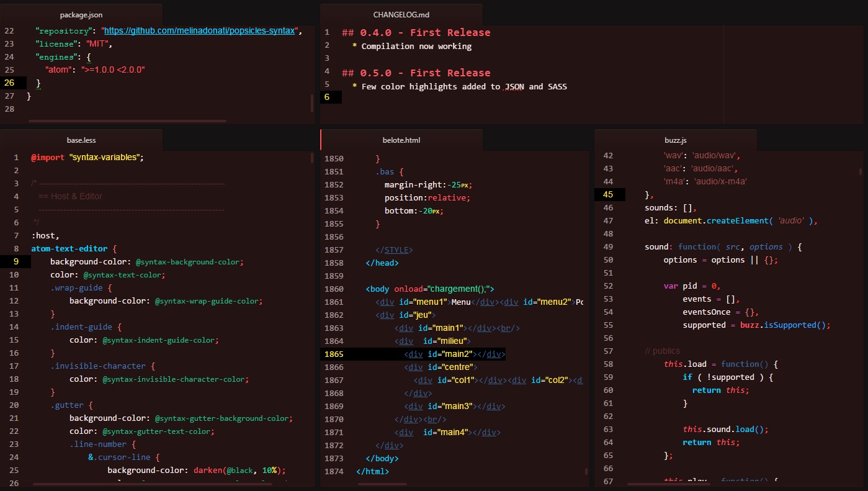Viewport: 868px width, 491px height.
Task: Open the CHANGELOG.md tab
Action: pyautogui.click(x=401, y=14)
